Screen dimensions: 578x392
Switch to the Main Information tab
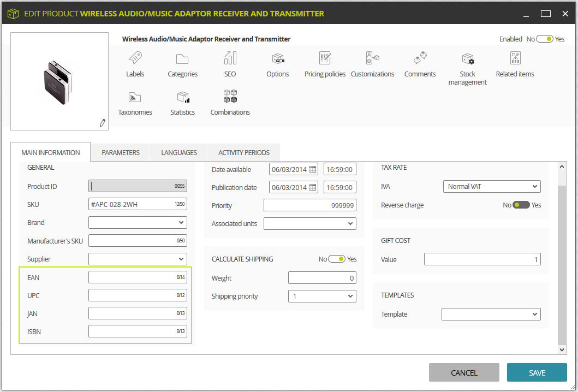(x=51, y=152)
